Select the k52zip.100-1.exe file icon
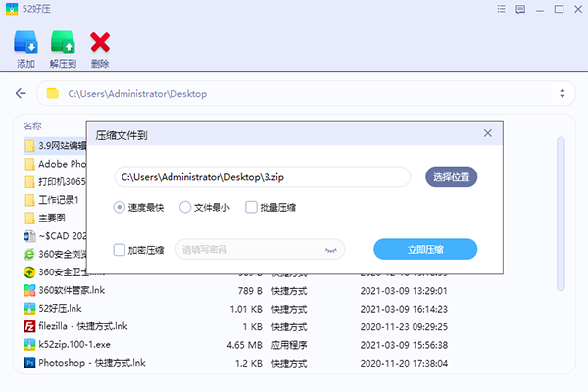Viewport: 588px width, 392px height. tap(29, 344)
